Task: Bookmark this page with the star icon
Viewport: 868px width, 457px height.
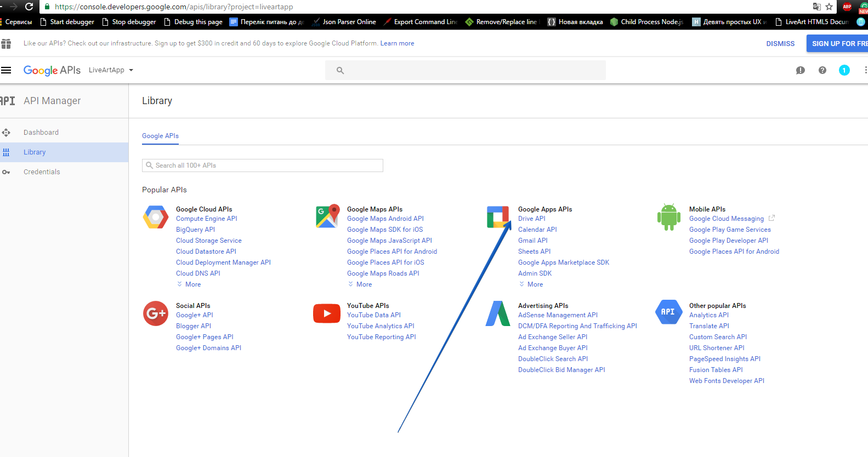Action: point(829,7)
